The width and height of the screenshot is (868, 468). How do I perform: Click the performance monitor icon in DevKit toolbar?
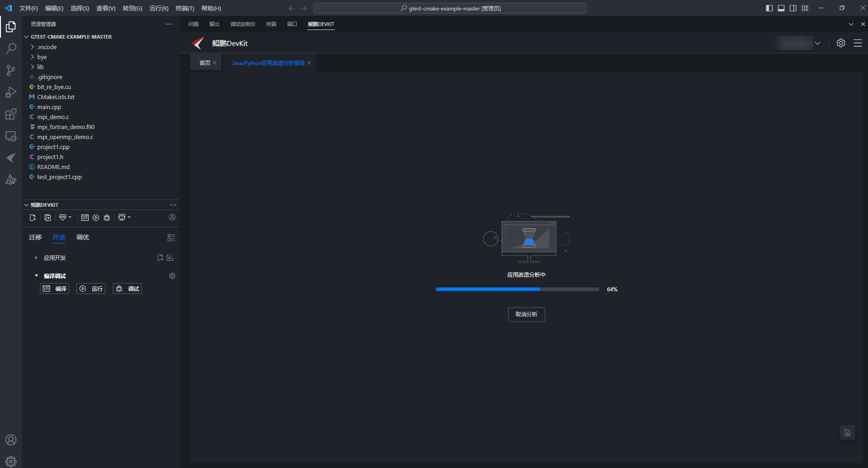coord(122,217)
